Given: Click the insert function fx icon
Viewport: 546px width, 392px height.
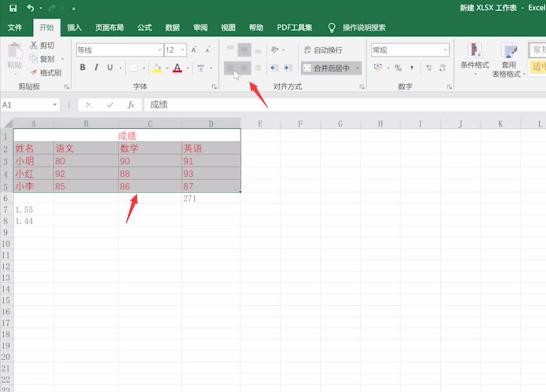Looking at the screenshot, I should (x=131, y=104).
